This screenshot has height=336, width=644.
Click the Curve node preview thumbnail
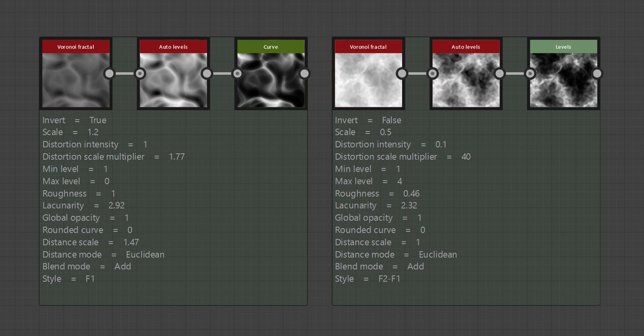point(271,80)
